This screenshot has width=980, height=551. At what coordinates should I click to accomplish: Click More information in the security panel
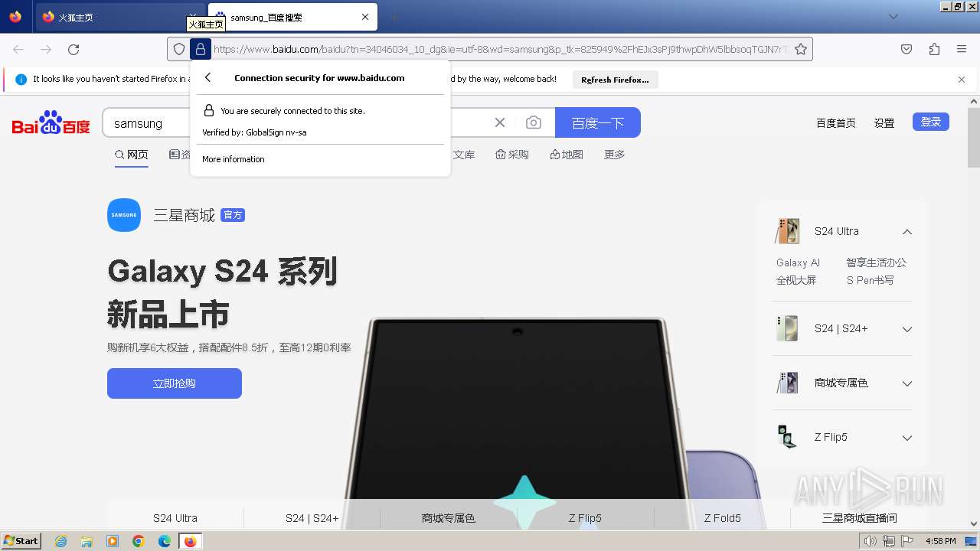tap(233, 159)
